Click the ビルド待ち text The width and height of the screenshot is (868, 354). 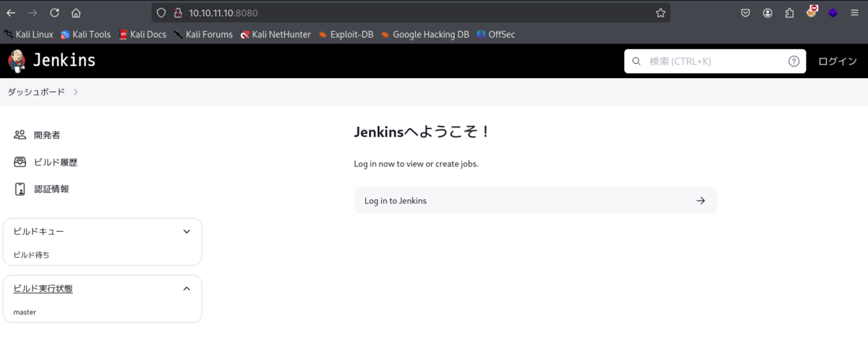[x=31, y=255]
